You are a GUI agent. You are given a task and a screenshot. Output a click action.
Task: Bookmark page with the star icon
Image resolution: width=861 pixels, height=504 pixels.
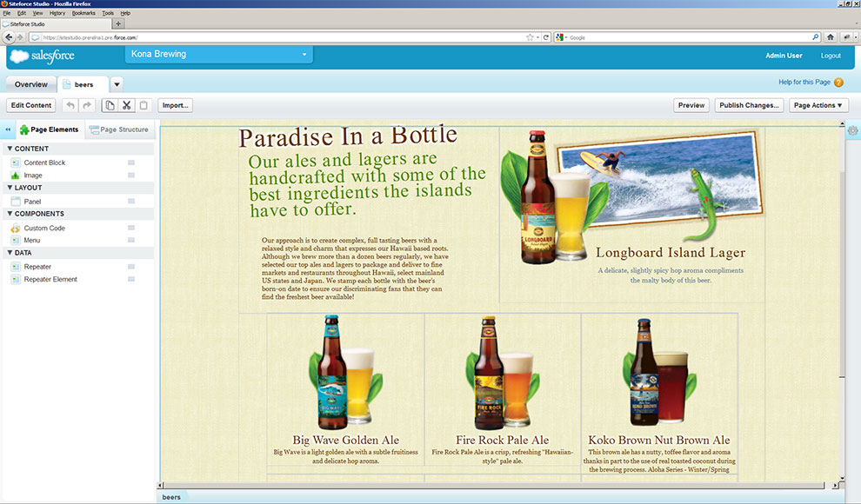tap(530, 37)
